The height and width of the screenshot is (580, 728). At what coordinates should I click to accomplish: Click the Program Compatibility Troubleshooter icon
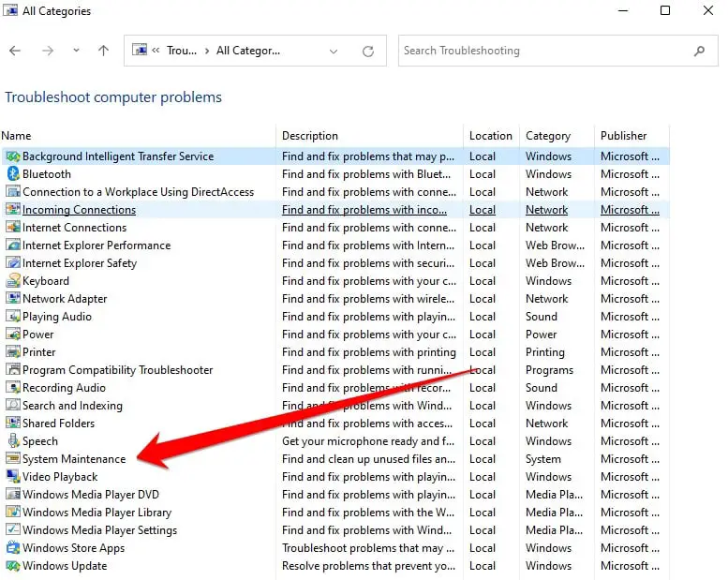(x=13, y=370)
